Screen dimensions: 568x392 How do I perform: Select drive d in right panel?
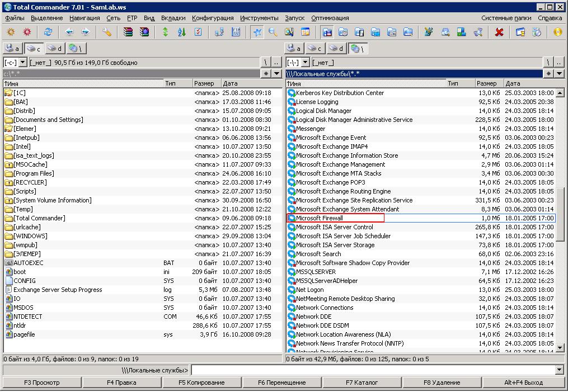336,49
